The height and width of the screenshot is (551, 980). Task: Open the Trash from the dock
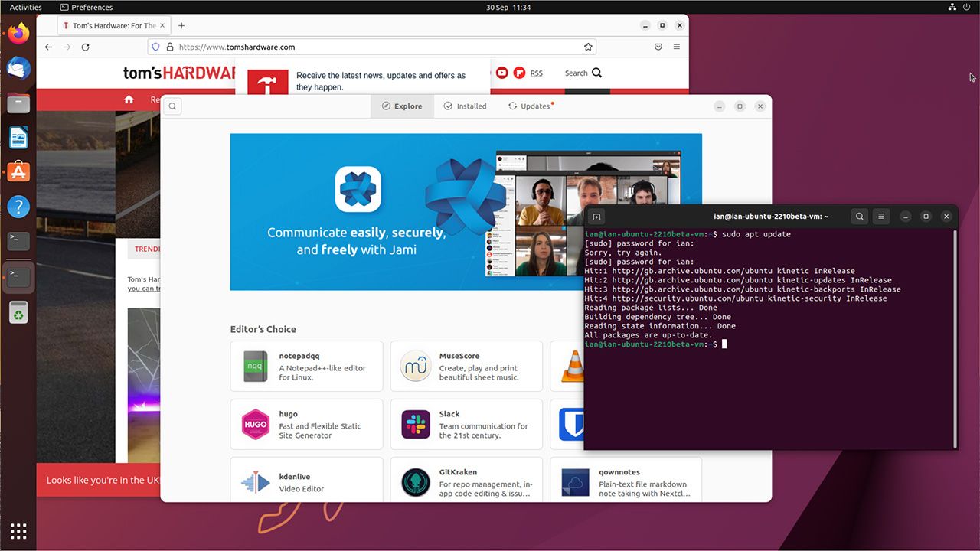pos(18,311)
